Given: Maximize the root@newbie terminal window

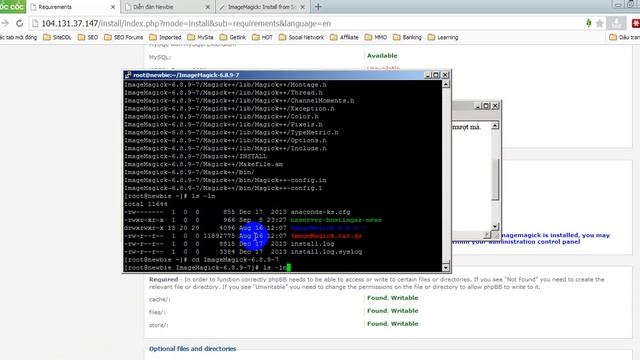Looking at the screenshot, I should click(436, 75).
